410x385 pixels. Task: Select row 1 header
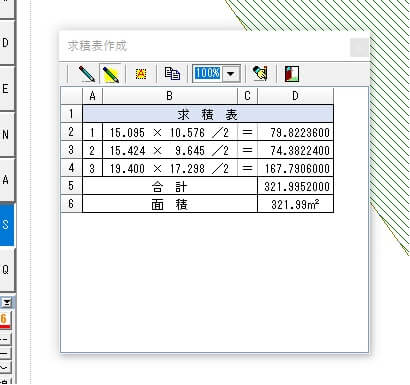[x=71, y=114]
